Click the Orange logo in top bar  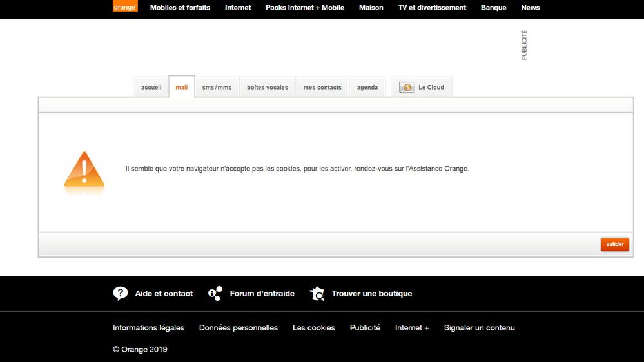tap(125, 6)
